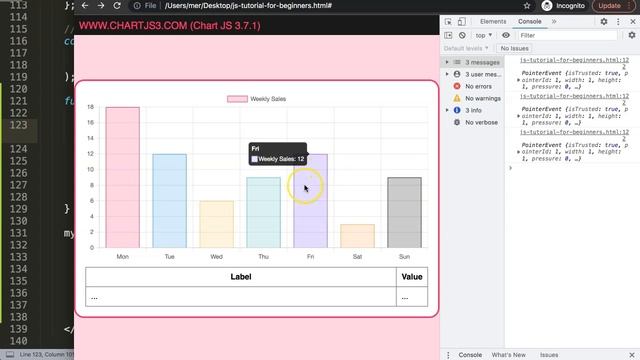Viewport: 640px width, 360px height.
Task: Switch to the Elements tab
Action: (x=493, y=22)
